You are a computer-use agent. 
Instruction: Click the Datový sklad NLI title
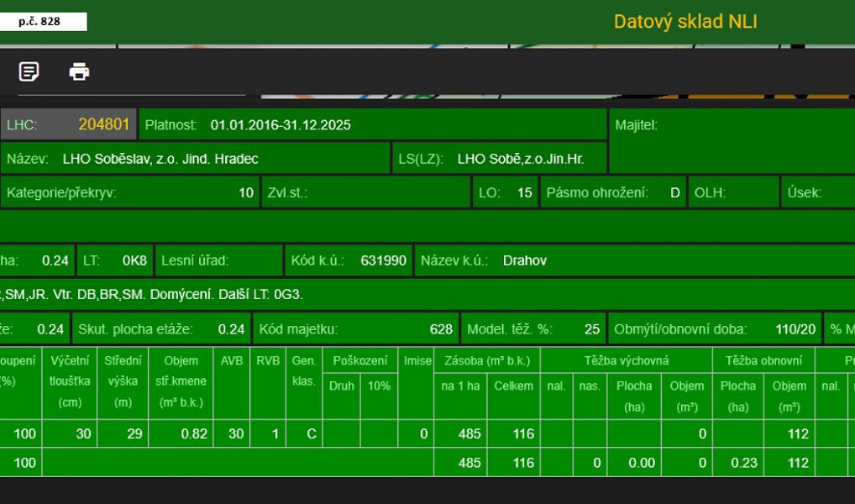(685, 22)
